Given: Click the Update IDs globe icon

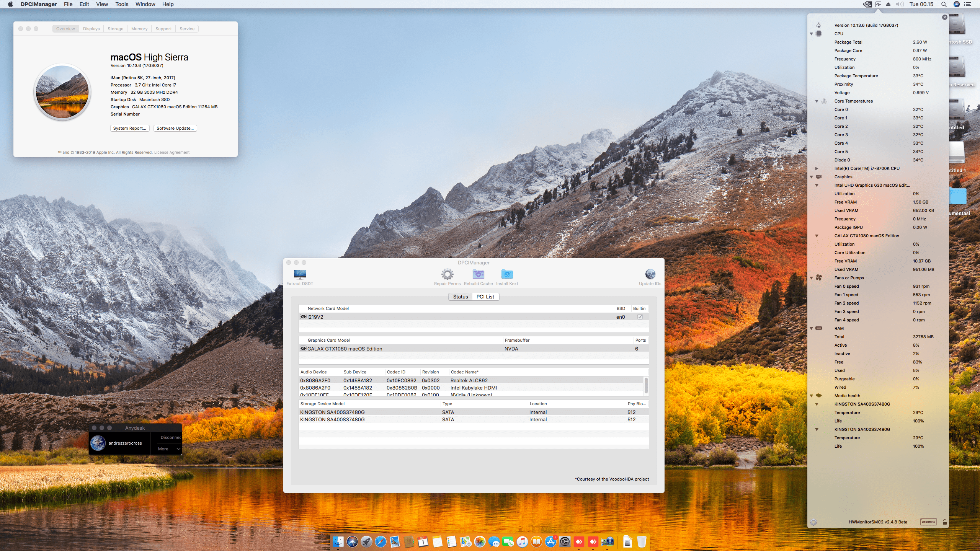Looking at the screenshot, I should coord(650,274).
